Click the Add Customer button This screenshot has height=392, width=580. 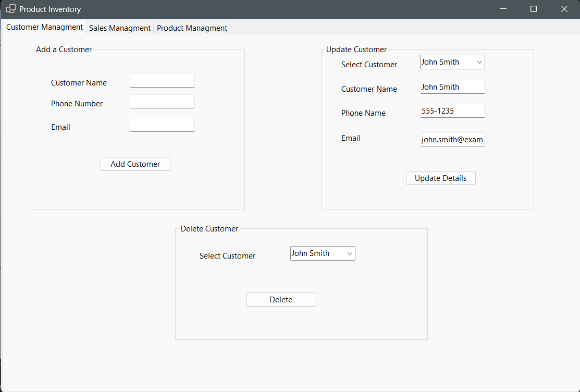pyautogui.click(x=135, y=164)
